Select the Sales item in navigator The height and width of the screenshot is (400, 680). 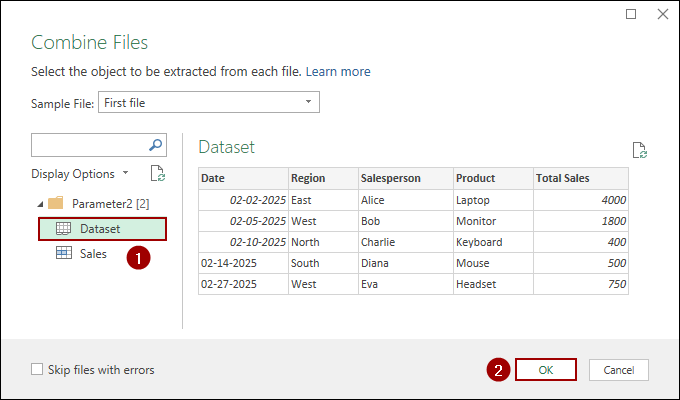coord(94,254)
